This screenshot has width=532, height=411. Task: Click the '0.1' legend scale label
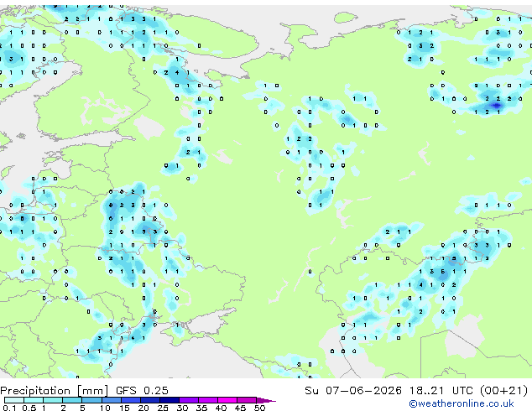point(9,408)
